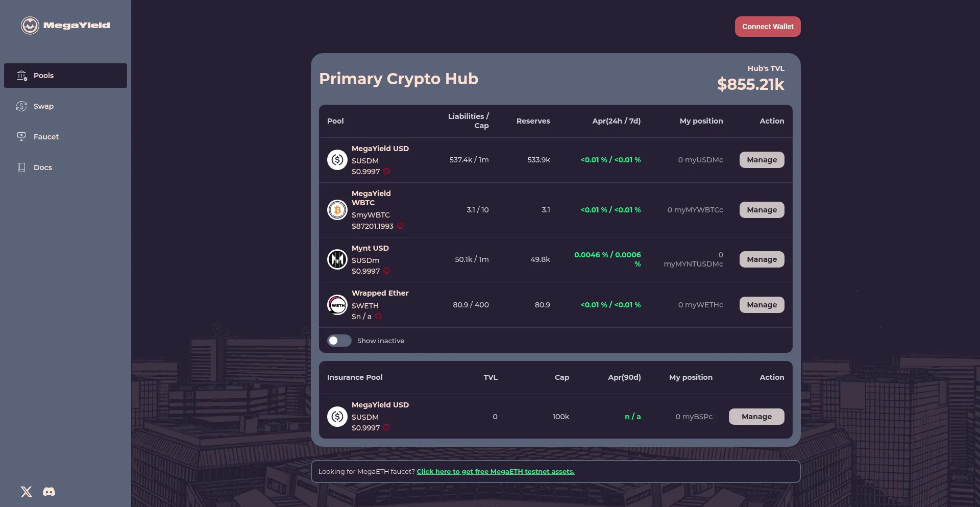Click the MegaYield logo icon
This screenshot has width=980, height=507.
click(x=30, y=25)
